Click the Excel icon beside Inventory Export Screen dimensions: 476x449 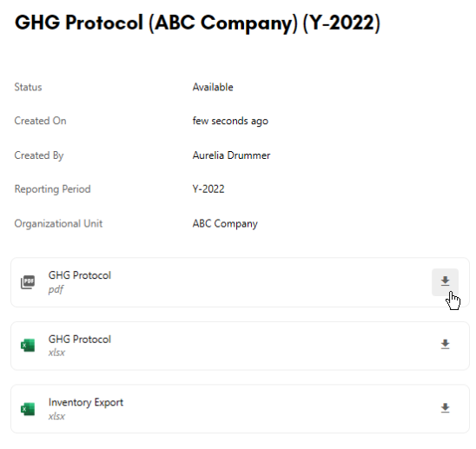[28, 409]
